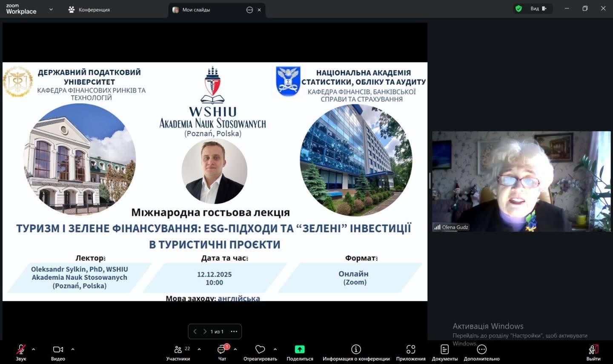Click the Отреагировать heart reaction icon

(x=260, y=350)
